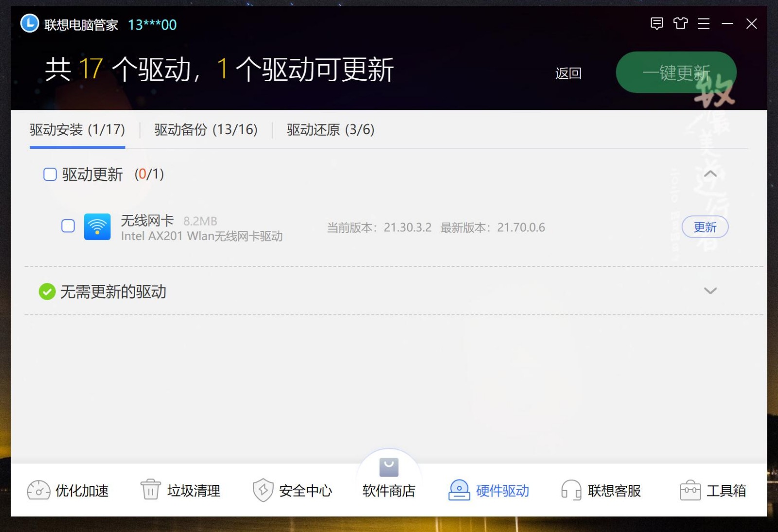Switch to 驱动安装 (1/17) tab
This screenshot has height=532, width=778.
[77, 129]
